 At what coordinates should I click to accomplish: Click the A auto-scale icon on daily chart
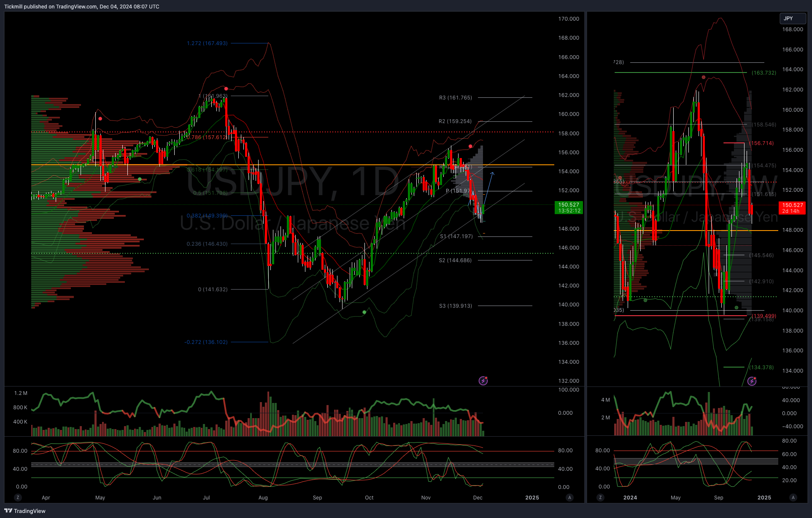569,497
